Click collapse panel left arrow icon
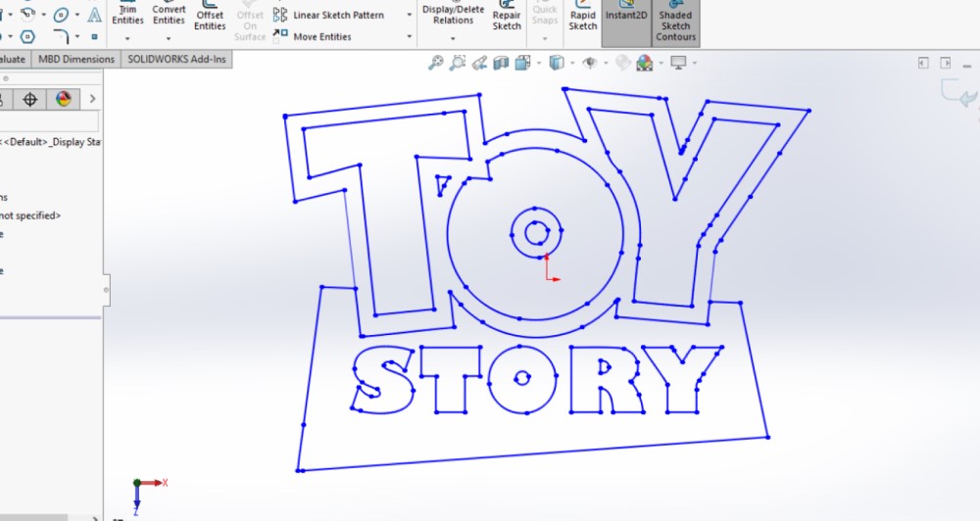Viewport: 980px width, 521px height. pyautogui.click(x=924, y=63)
